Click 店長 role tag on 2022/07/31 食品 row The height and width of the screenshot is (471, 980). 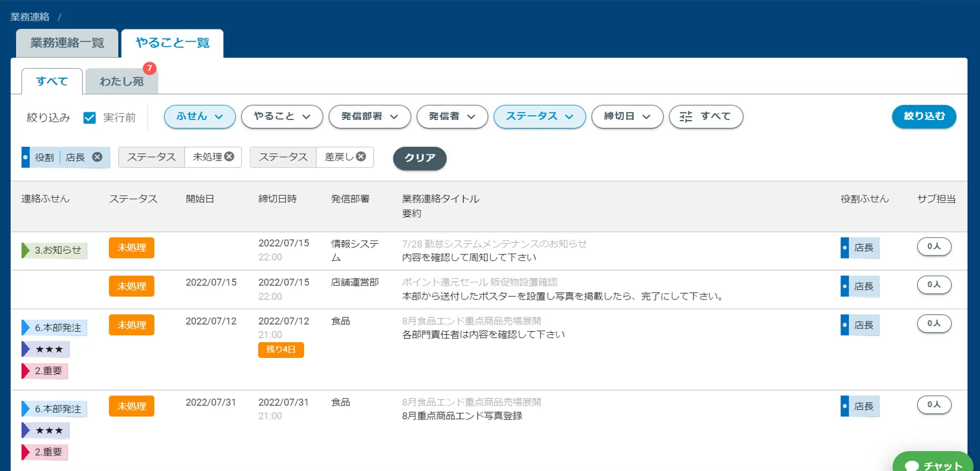[x=860, y=406]
